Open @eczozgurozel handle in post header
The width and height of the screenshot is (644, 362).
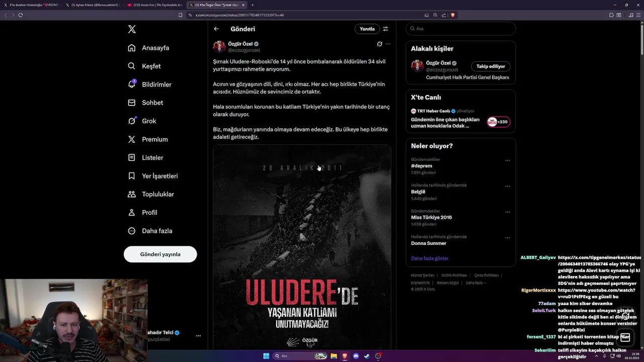pyautogui.click(x=244, y=50)
